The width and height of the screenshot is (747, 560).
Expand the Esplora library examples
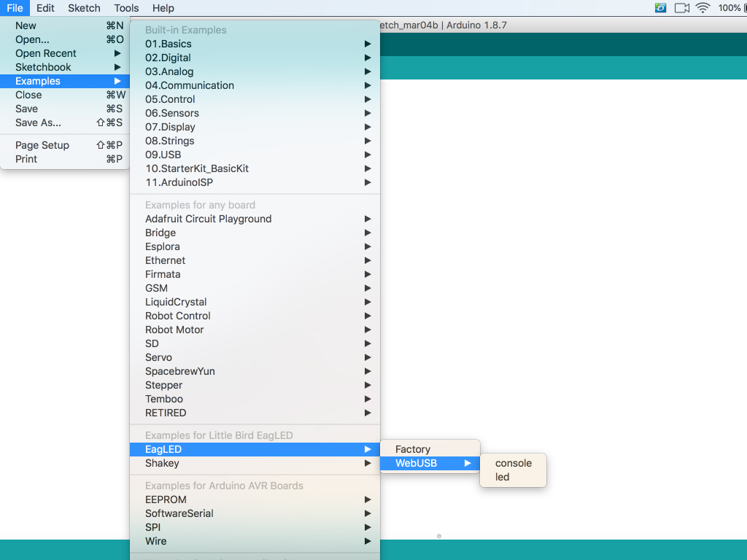(x=255, y=246)
